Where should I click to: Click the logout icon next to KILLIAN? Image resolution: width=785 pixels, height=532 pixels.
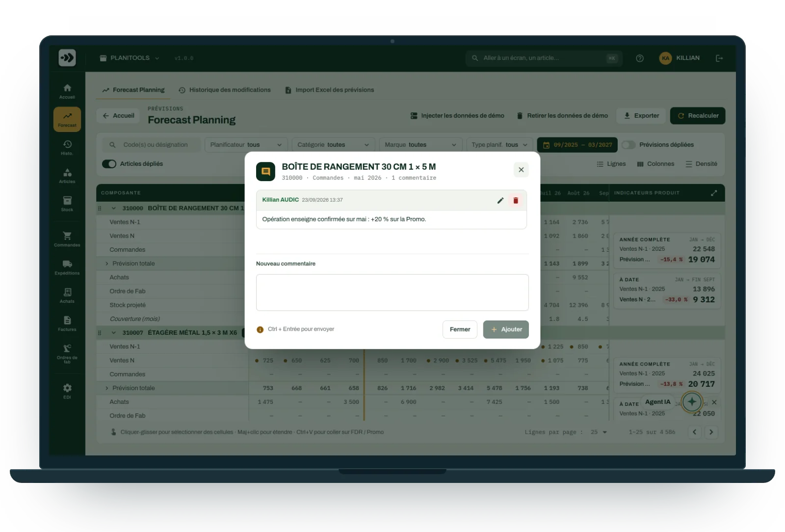[x=719, y=58]
